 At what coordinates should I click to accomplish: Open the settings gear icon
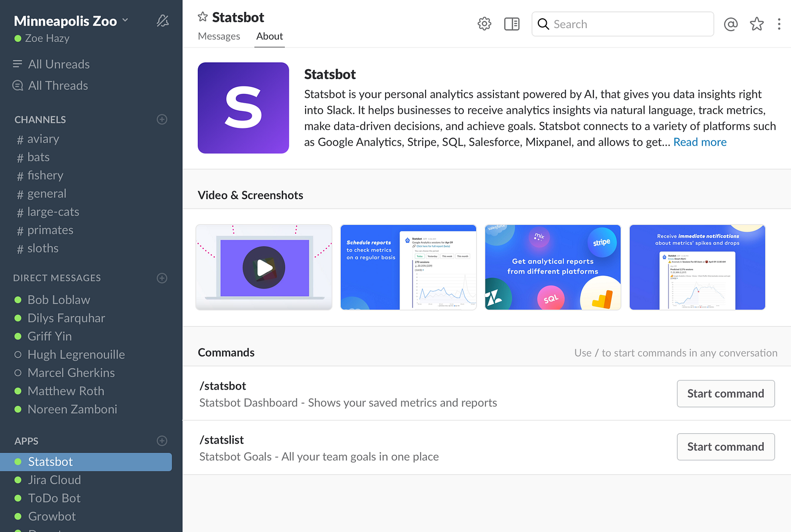click(484, 24)
